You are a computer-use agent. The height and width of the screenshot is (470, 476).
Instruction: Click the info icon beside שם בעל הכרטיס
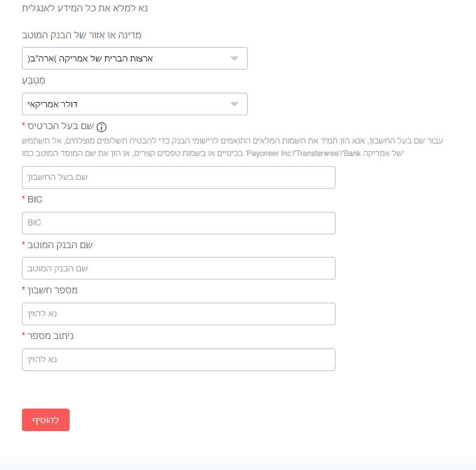pyautogui.click(x=102, y=127)
